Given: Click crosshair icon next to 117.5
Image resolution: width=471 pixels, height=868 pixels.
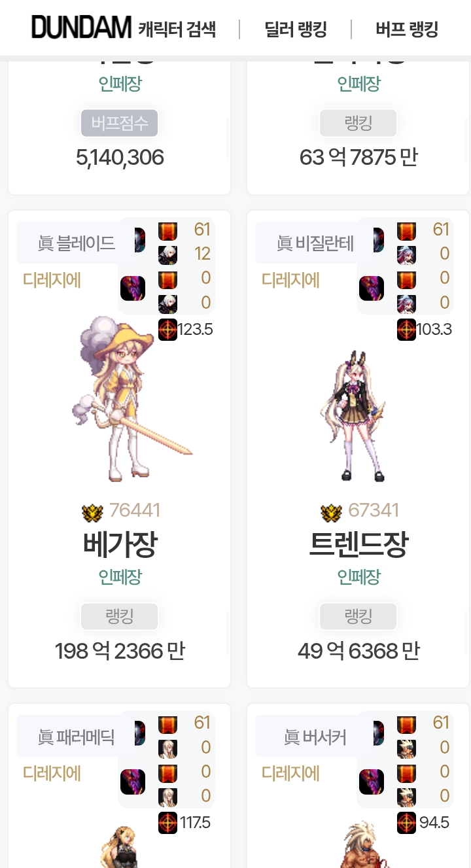Looking at the screenshot, I should click(x=168, y=823).
